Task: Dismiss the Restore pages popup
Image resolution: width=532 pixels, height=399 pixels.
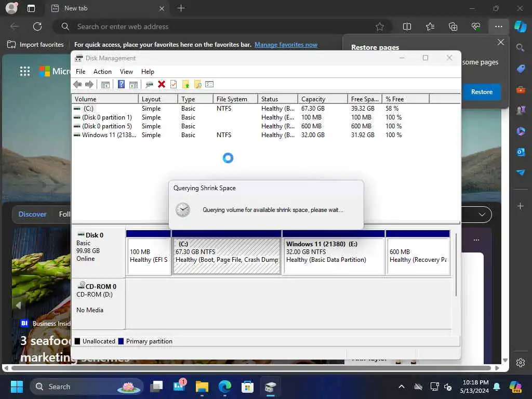Action: (x=501, y=42)
